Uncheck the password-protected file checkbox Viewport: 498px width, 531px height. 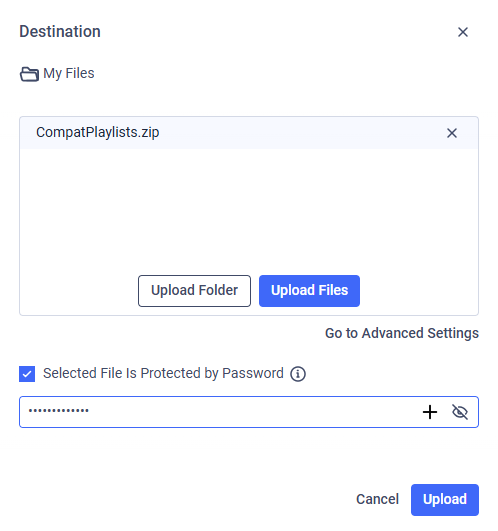27,374
